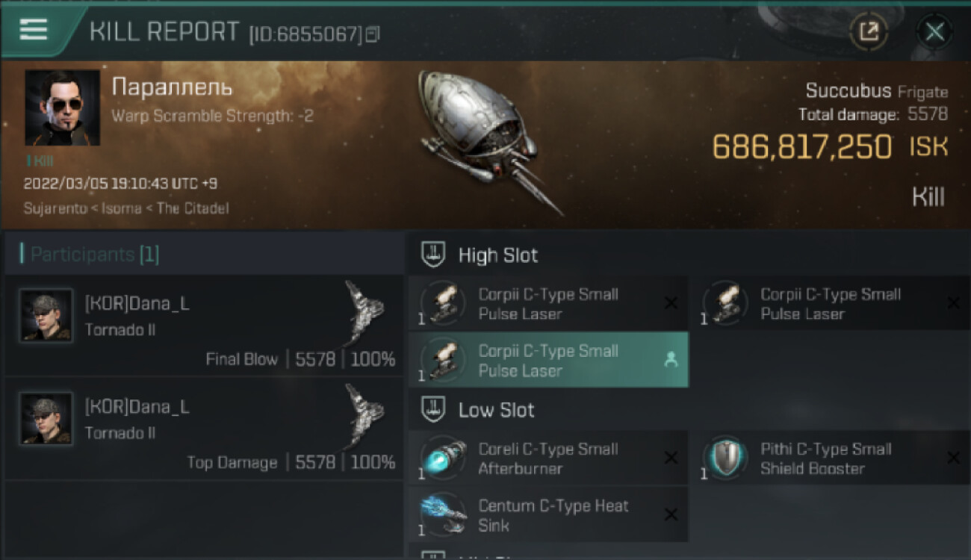971x560 pixels.
Task: Close the kill report window
Action: [934, 31]
